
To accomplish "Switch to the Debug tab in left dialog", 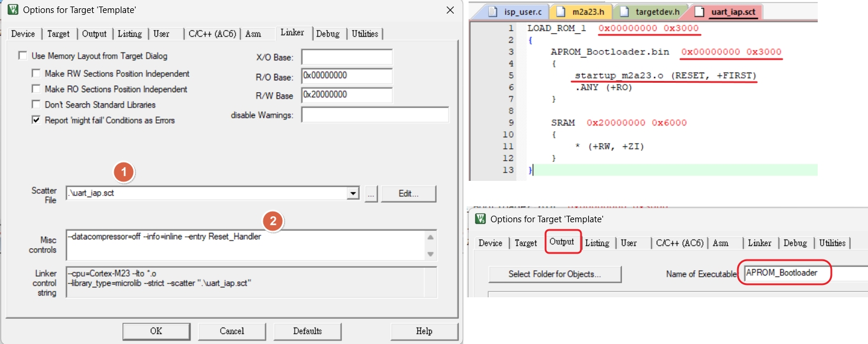I will coord(328,34).
